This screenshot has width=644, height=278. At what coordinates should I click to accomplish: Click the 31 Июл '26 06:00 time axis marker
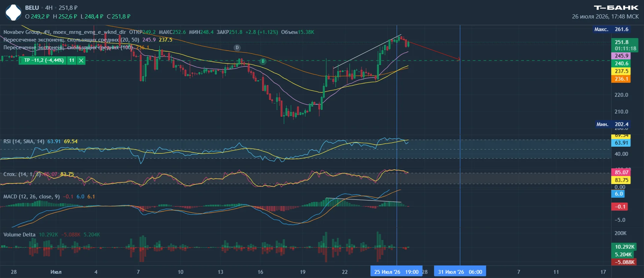click(460, 272)
